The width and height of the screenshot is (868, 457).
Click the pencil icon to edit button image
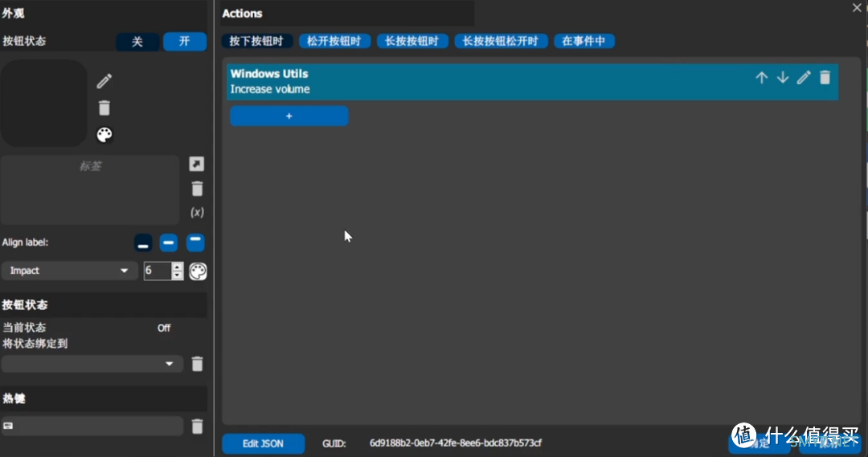click(x=104, y=81)
